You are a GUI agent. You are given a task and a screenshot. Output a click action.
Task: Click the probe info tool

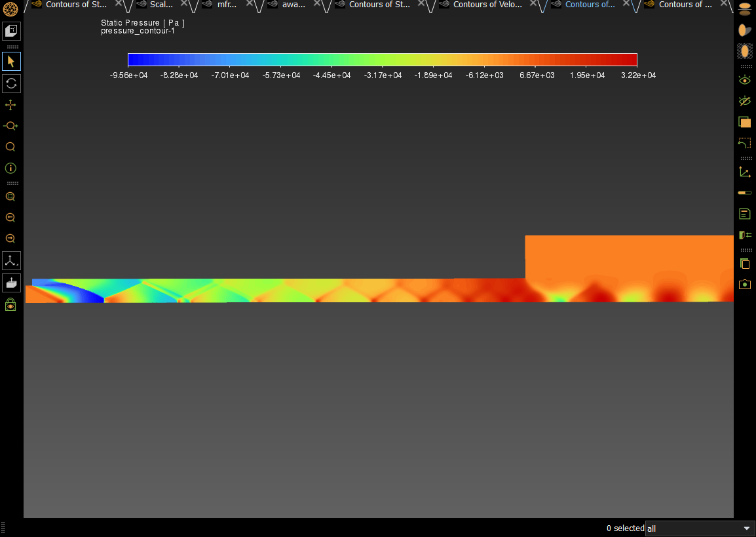(x=10, y=168)
